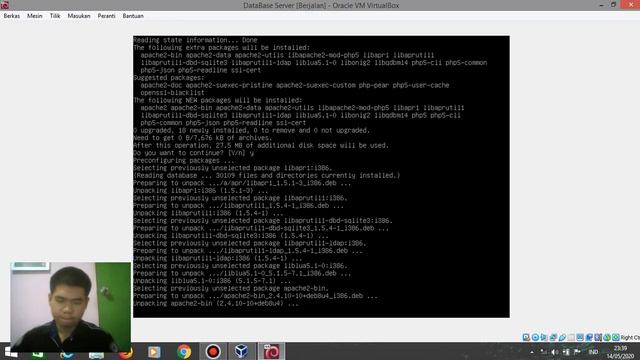This screenshot has height=360, width=640.
Task: Click the optical disk status icon
Action: coord(536,337)
